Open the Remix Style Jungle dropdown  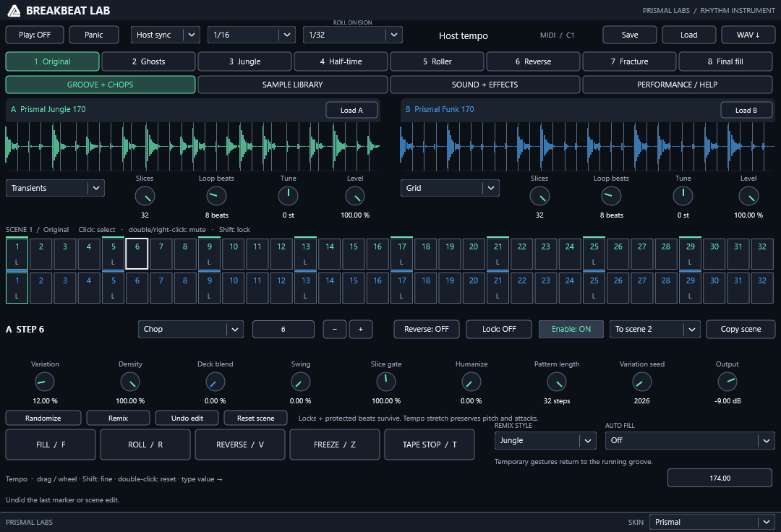pos(545,440)
